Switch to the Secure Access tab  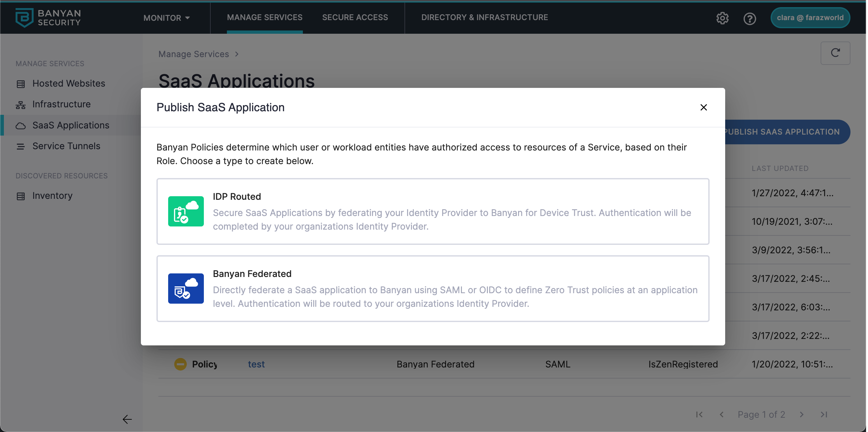pyautogui.click(x=355, y=17)
